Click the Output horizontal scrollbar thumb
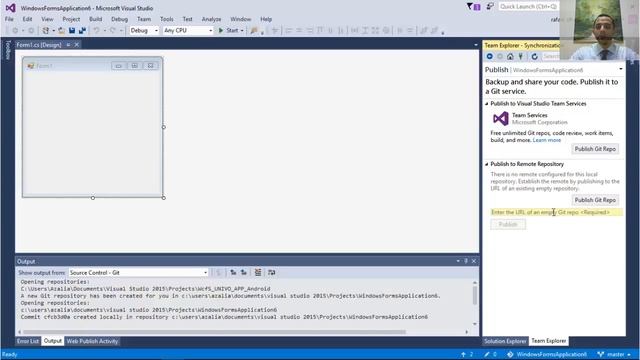Viewport: 640px width, 360px height. tap(214, 332)
